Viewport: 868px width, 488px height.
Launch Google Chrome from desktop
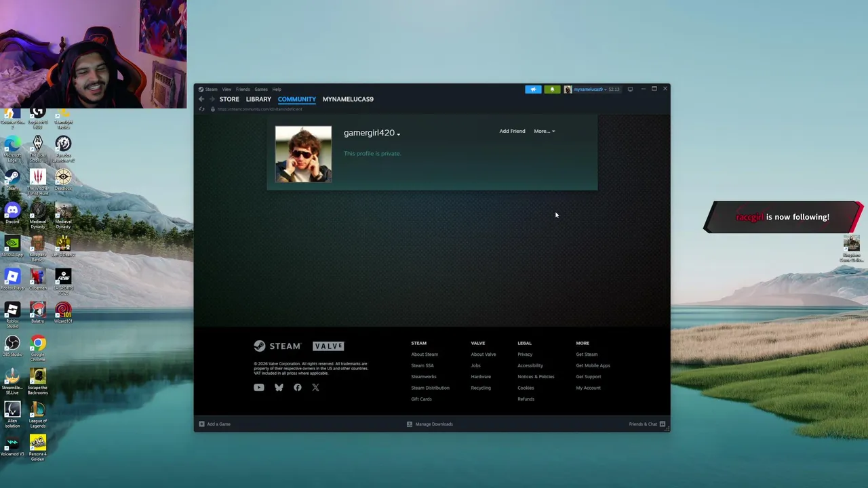pos(38,348)
